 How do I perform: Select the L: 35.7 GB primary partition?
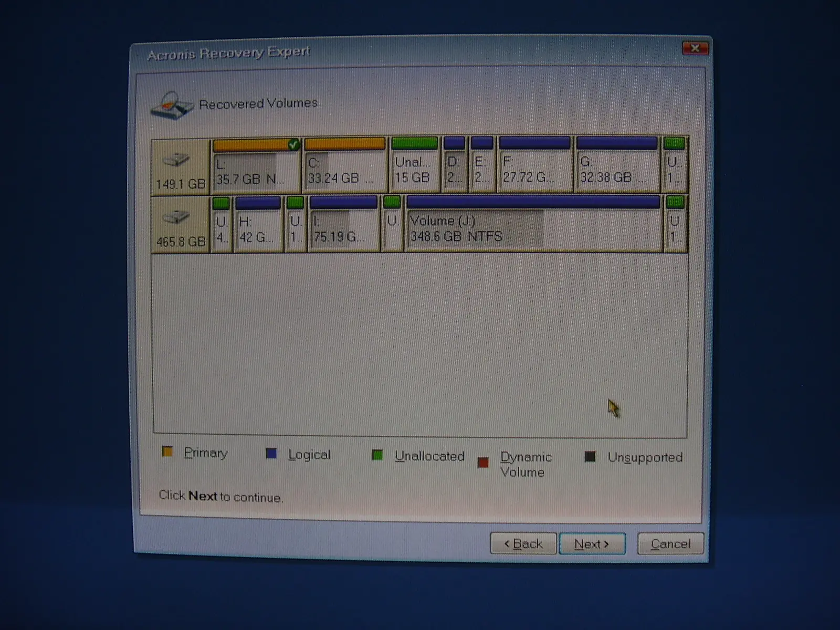pyautogui.click(x=256, y=166)
